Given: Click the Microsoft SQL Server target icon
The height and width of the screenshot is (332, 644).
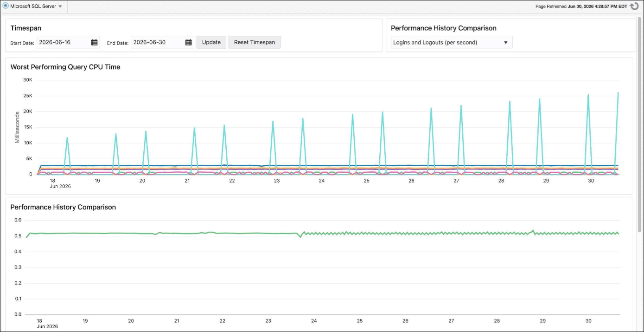Looking at the screenshot, I should (6, 6).
